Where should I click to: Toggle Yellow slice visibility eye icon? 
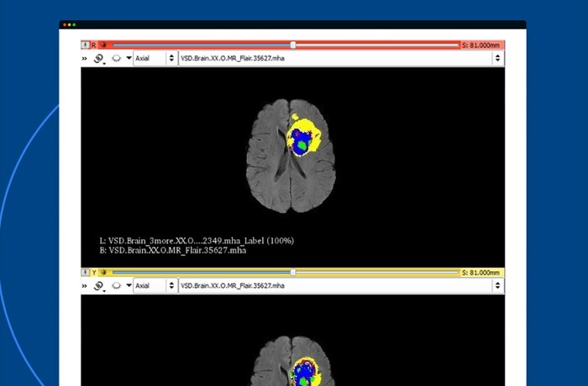(103, 272)
